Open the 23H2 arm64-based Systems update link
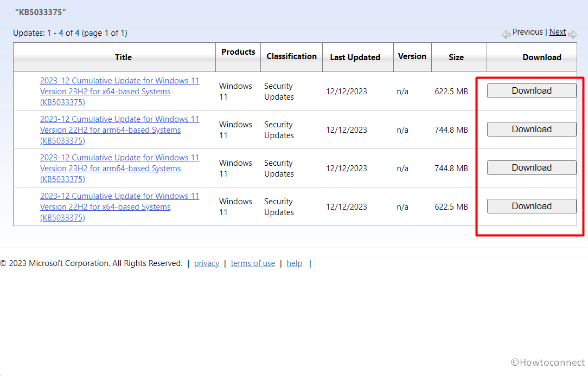This screenshot has width=588, height=376. 120,168
